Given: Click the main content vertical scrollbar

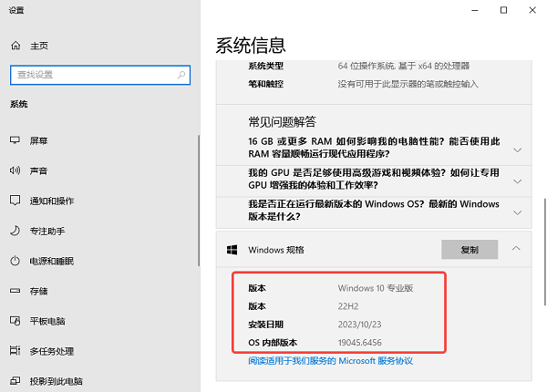Looking at the screenshot, I should click(544, 252).
